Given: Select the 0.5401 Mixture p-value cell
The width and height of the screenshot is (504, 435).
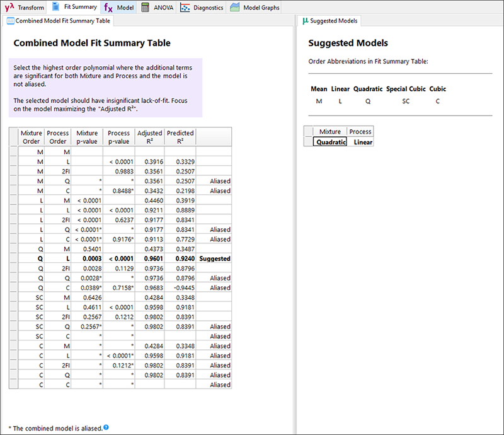Looking at the screenshot, I should pyautogui.click(x=87, y=249).
